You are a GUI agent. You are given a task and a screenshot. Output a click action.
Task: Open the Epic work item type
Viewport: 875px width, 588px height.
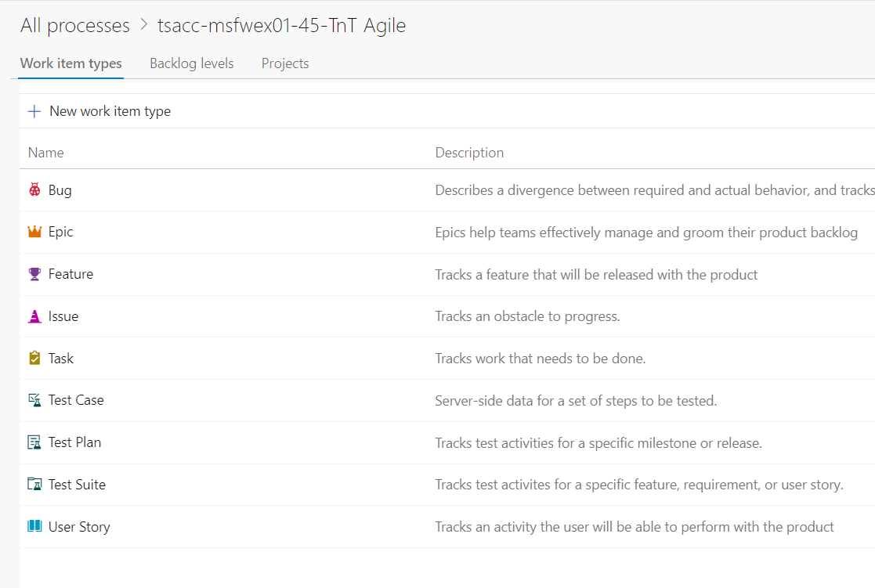[x=60, y=232]
